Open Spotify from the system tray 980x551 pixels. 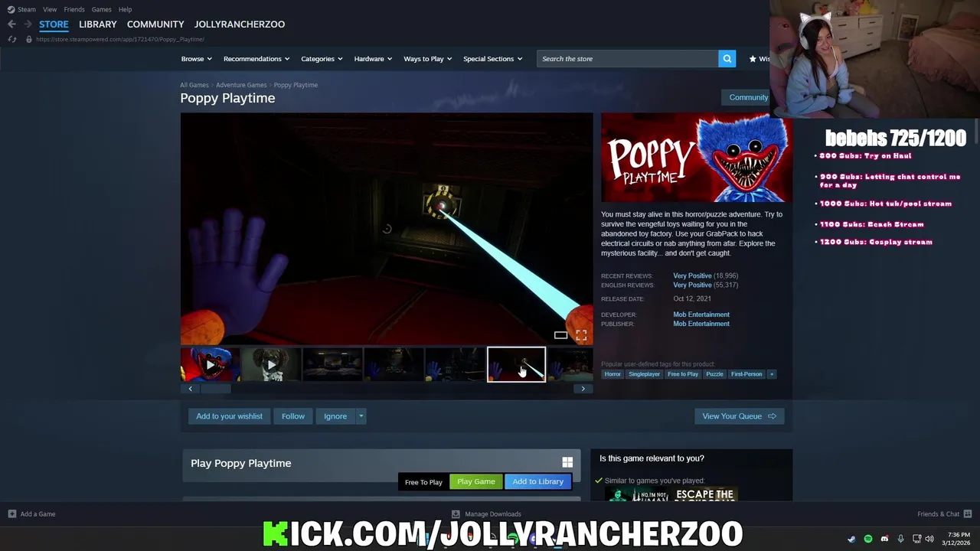(868, 539)
